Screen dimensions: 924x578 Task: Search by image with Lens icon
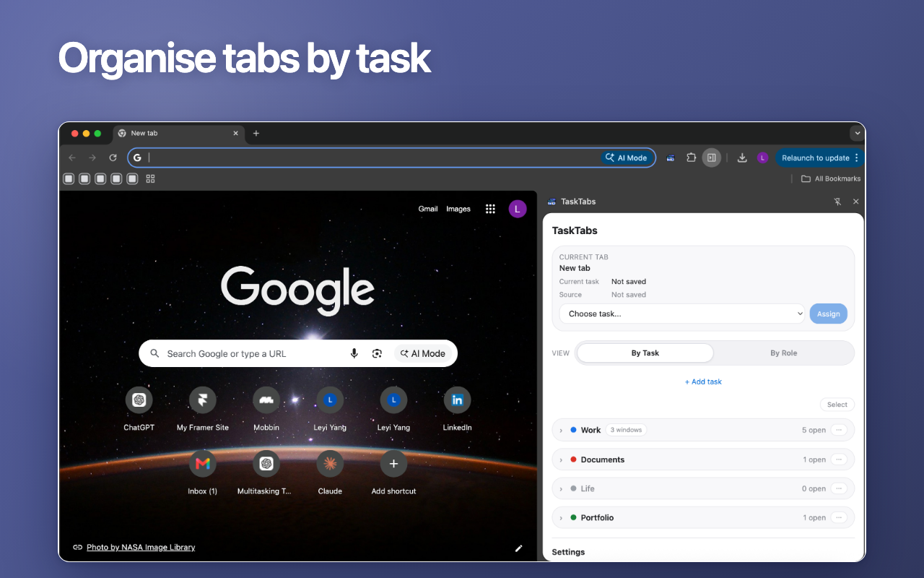coord(377,353)
